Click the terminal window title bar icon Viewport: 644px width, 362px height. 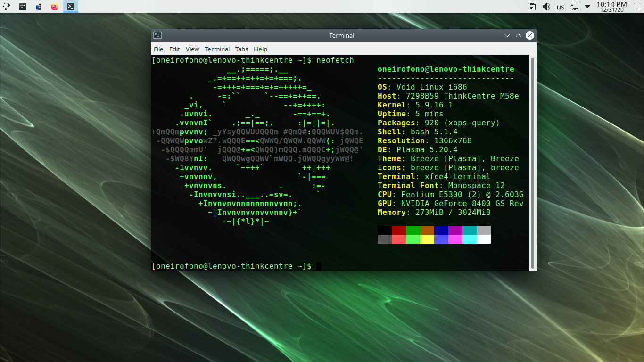pos(158,35)
